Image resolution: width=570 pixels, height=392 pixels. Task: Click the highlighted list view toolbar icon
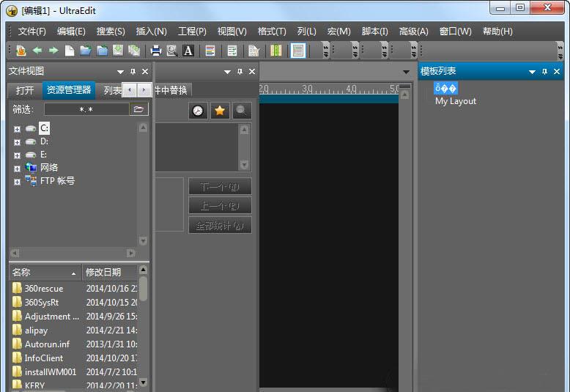coord(298,51)
